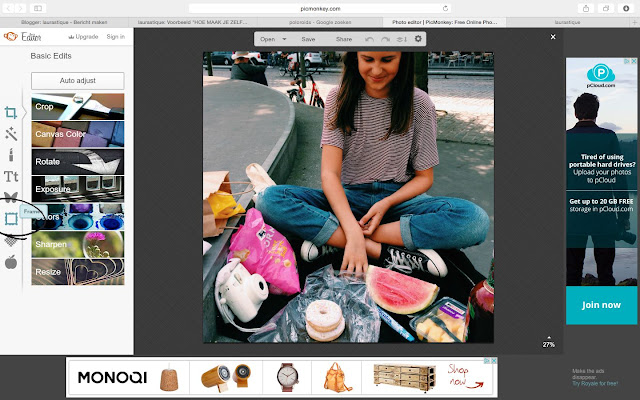Toggle the Safari sidebar button
640x400 pixels.
pos(38,8)
